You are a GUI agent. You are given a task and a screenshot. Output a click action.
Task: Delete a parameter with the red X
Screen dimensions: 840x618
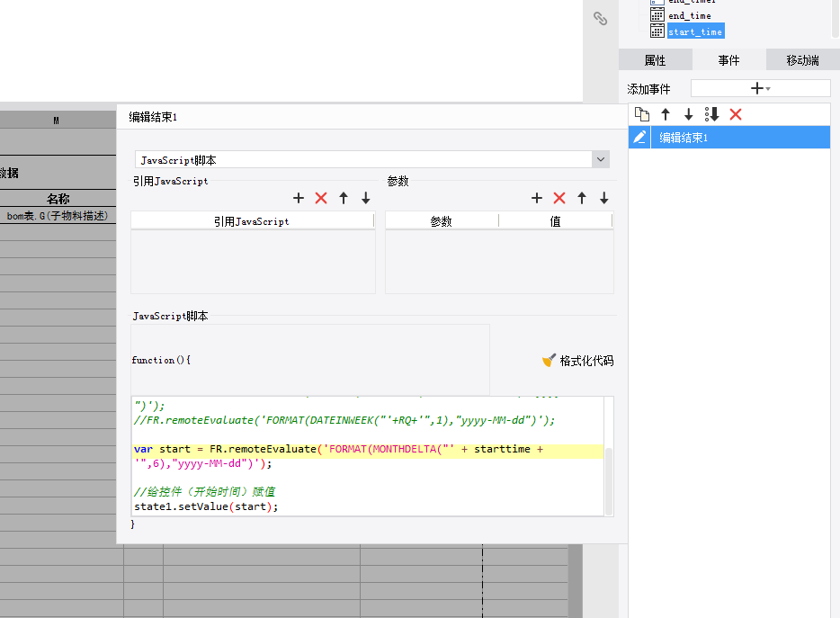pos(559,198)
